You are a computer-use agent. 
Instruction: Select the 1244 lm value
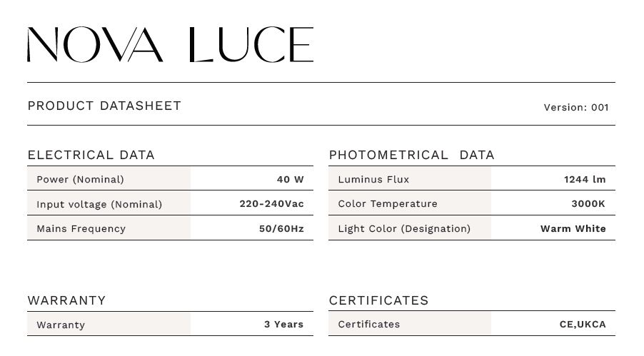(x=584, y=179)
